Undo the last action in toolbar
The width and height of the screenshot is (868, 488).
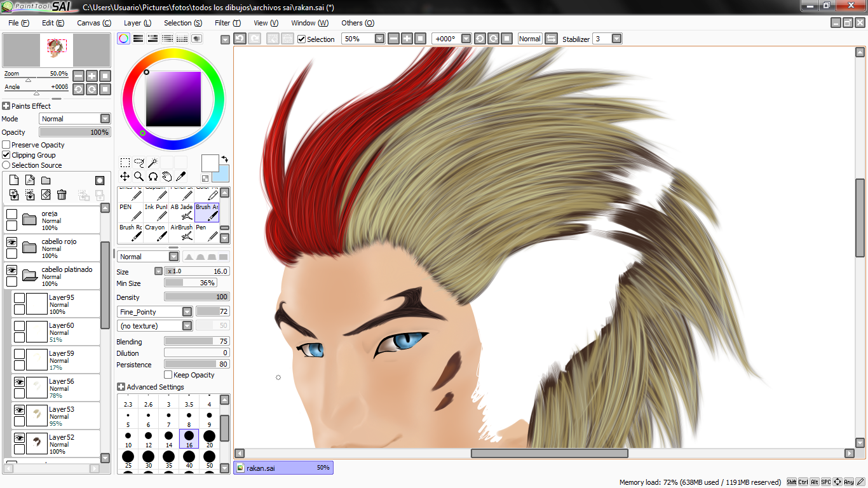pyautogui.click(x=240, y=39)
